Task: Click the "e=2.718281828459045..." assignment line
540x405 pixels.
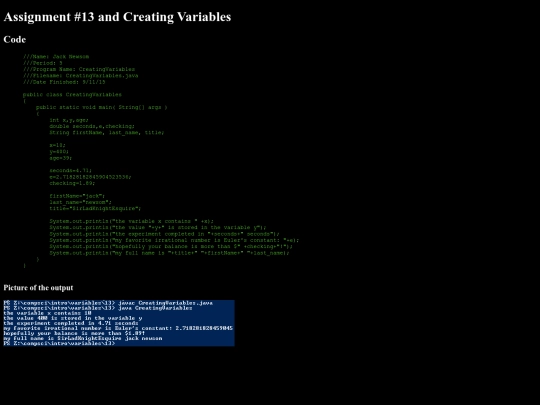Action: pos(90,177)
